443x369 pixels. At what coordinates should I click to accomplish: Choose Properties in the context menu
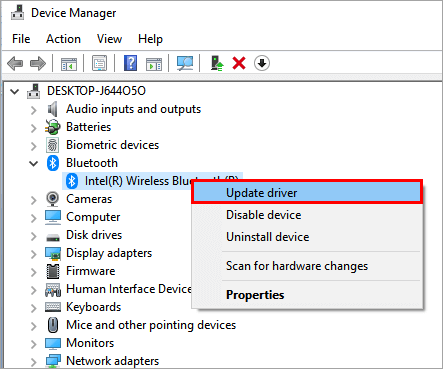255,295
